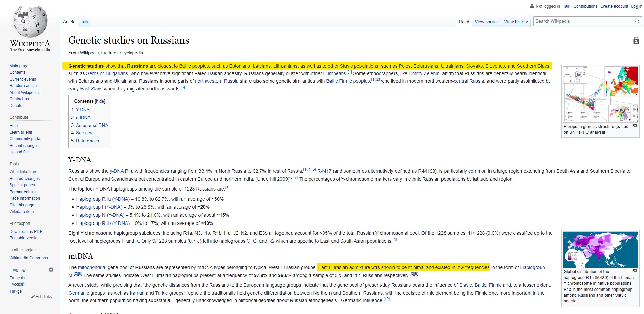This screenshot has width=644, height=314.
Task: Open the Languages settings gear icon
Action: coord(51,270)
